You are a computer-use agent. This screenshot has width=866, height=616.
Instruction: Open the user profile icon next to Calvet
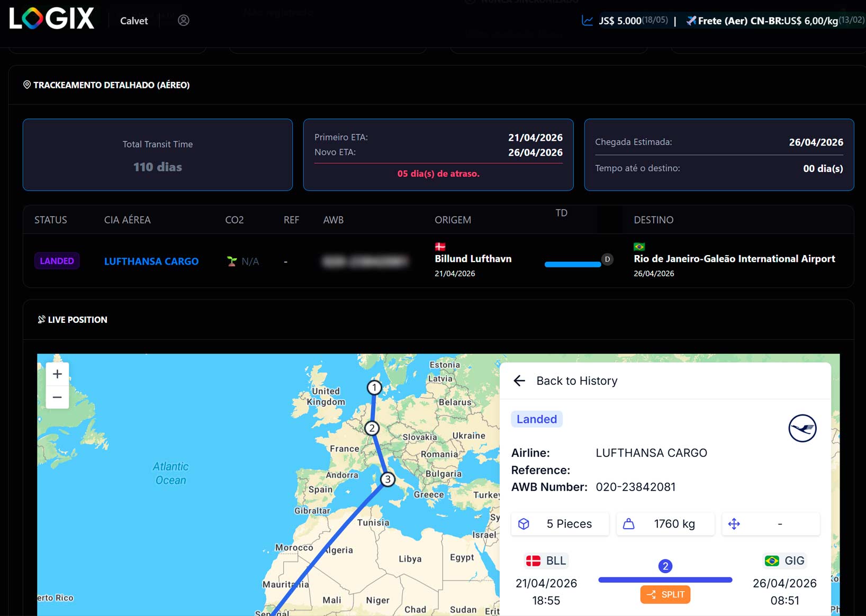coord(184,20)
